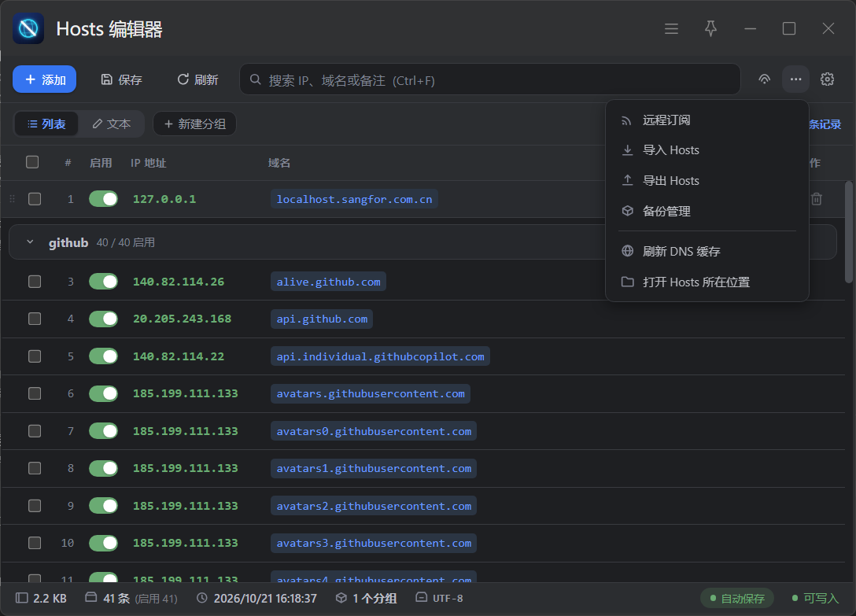This screenshot has width=856, height=616.
Task: Click 刷新 DNS 缓存 menu item
Action: 707,251
